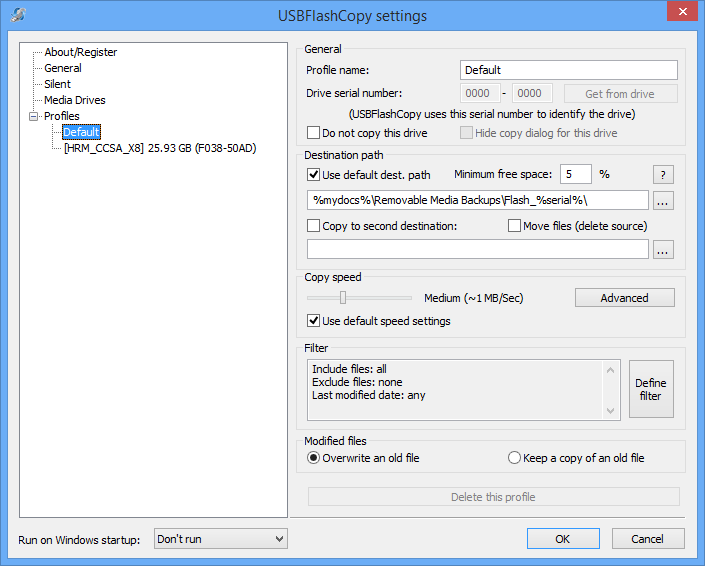Click the 'Last modified date: any' text
Screen dimensions: 705x566
(x=369, y=395)
